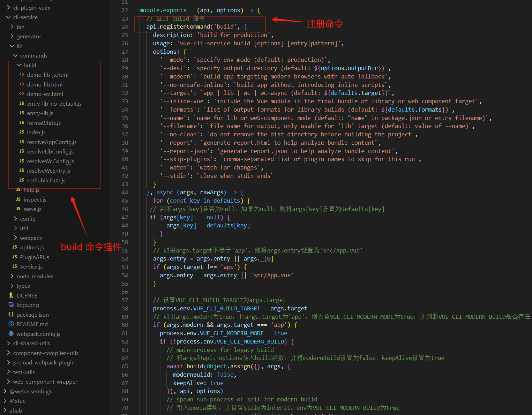This screenshot has height=415, width=532.
Task: Click the webpack.config.js cube icon
Action: (11, 334)
